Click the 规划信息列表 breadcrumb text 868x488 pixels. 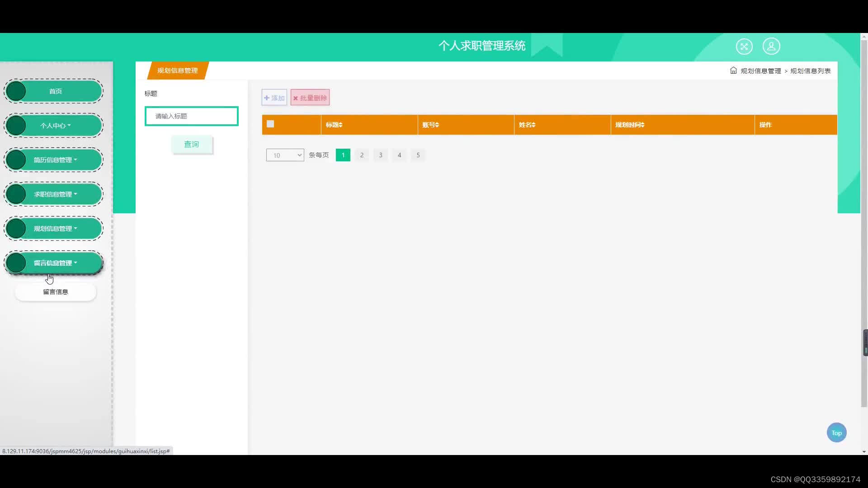810,71
